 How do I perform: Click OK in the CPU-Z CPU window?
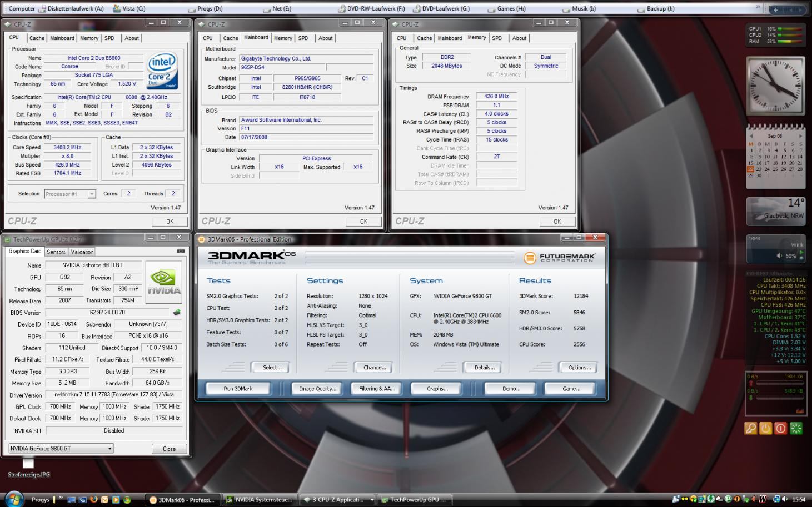[170, 221]
